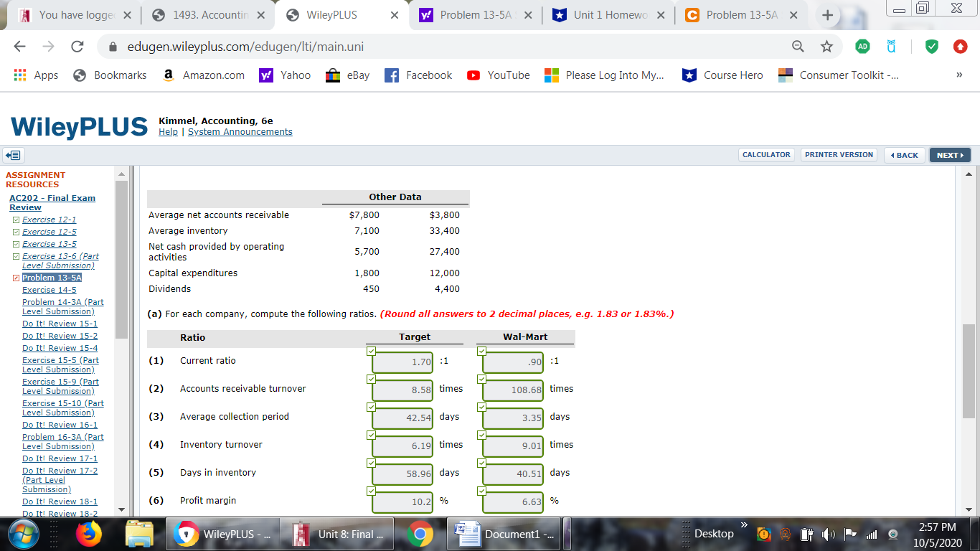The width and height of the screenshot is (980, 551).
Task: Open the Apps grid in bookmarks bar
Action: pos(37,75)
